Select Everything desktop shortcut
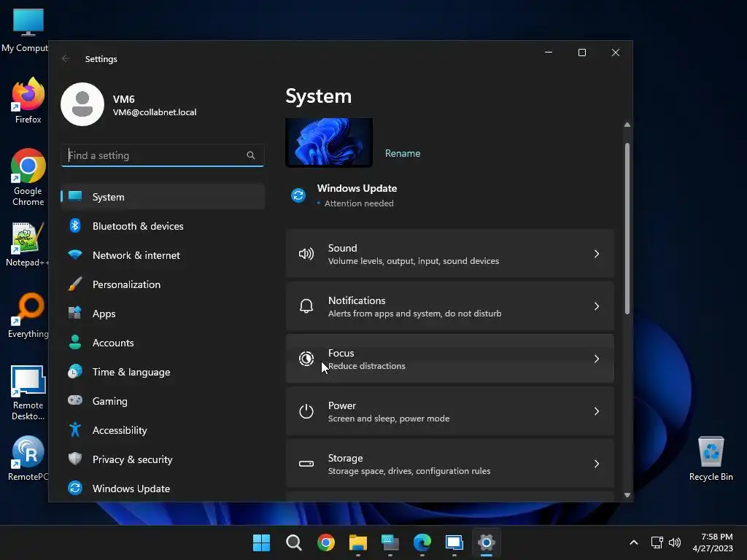 click(28, 315)
